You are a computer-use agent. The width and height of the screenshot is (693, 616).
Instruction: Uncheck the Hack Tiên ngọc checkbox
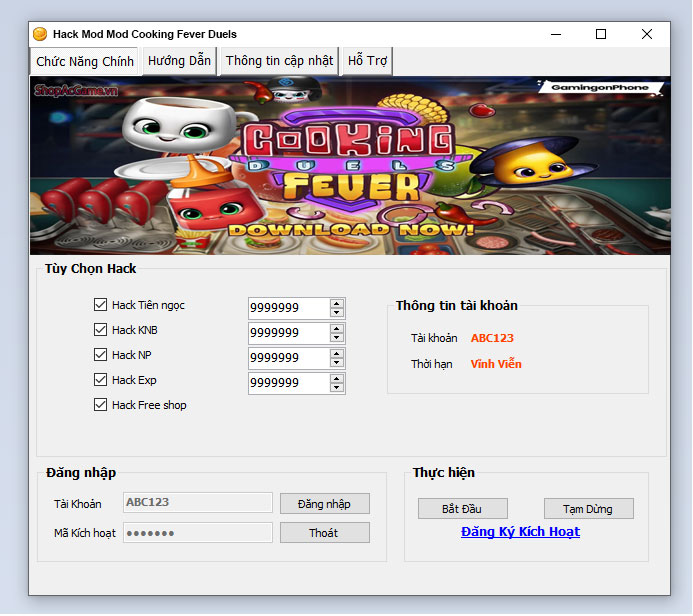[100, 305]
